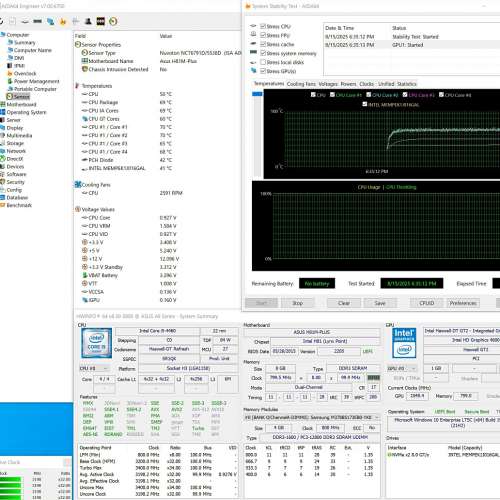
Task: Open the CPU #0 dropdown in HWiNFO
Action: [x=94, y=368]
